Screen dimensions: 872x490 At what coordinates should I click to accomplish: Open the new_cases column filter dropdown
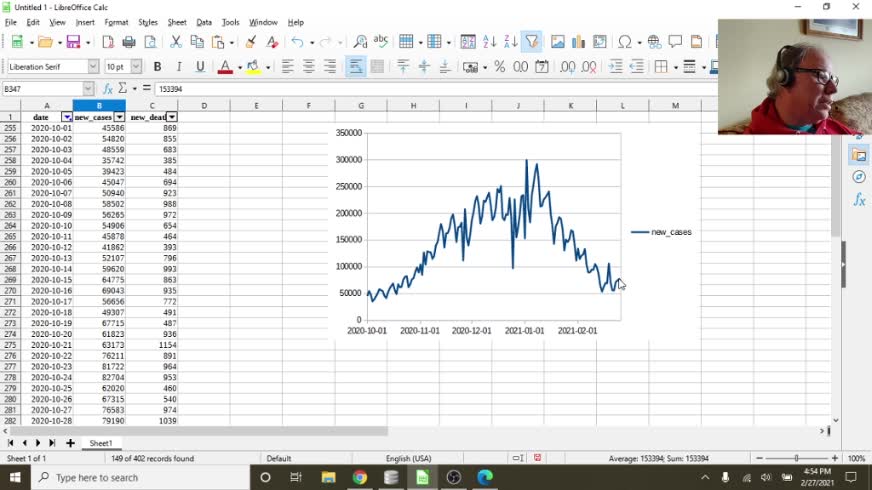tap(119, 117)
